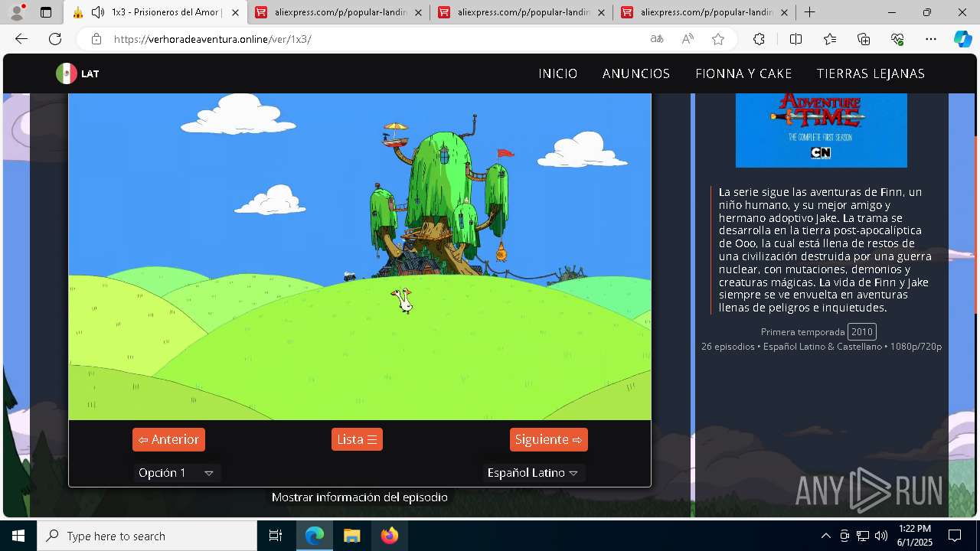
Task: Open the Windows Start menu
Action: 18,536
